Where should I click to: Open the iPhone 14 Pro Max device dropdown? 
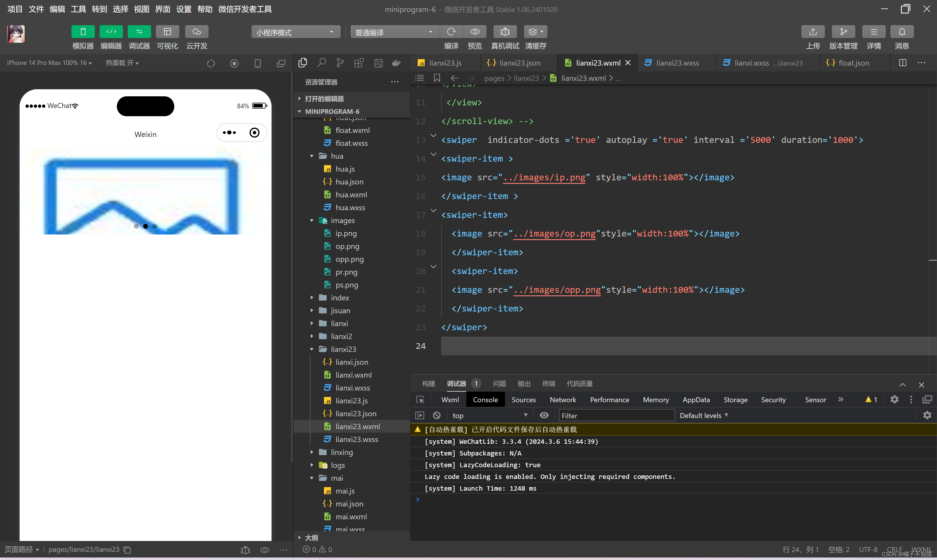50,63
